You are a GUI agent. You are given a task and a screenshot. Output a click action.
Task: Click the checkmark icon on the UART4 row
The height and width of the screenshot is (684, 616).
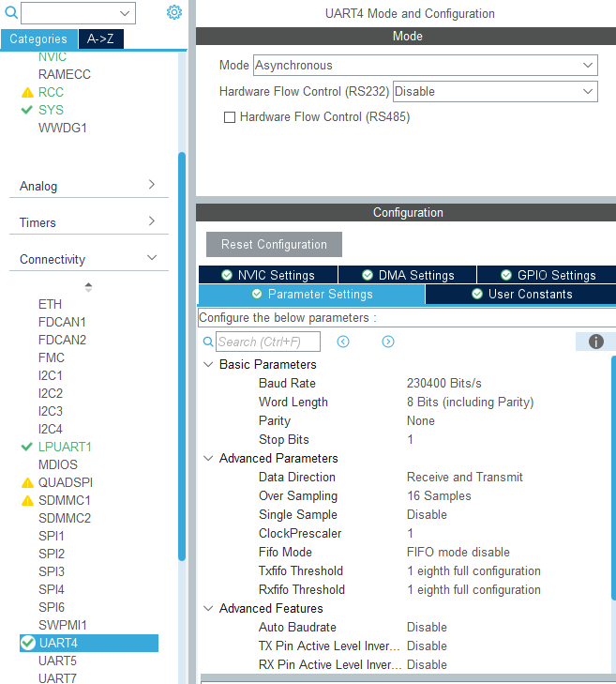click(x=28, y=643)
